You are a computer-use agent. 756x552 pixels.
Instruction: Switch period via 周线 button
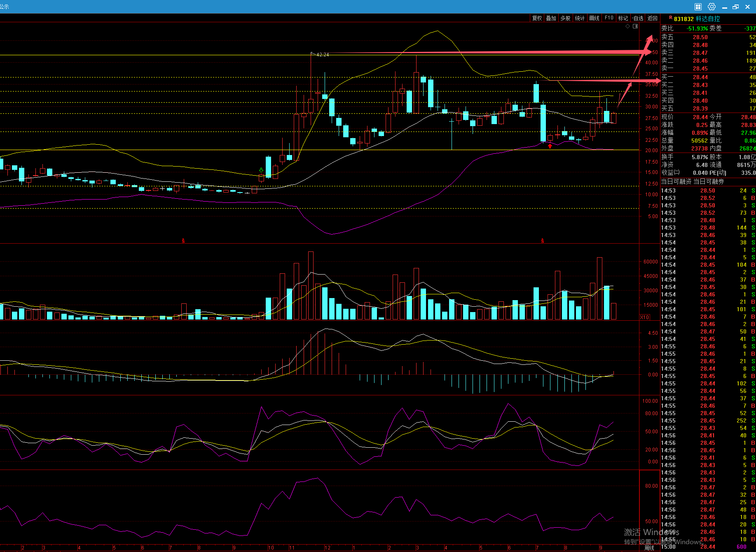[x=649, y=548]
